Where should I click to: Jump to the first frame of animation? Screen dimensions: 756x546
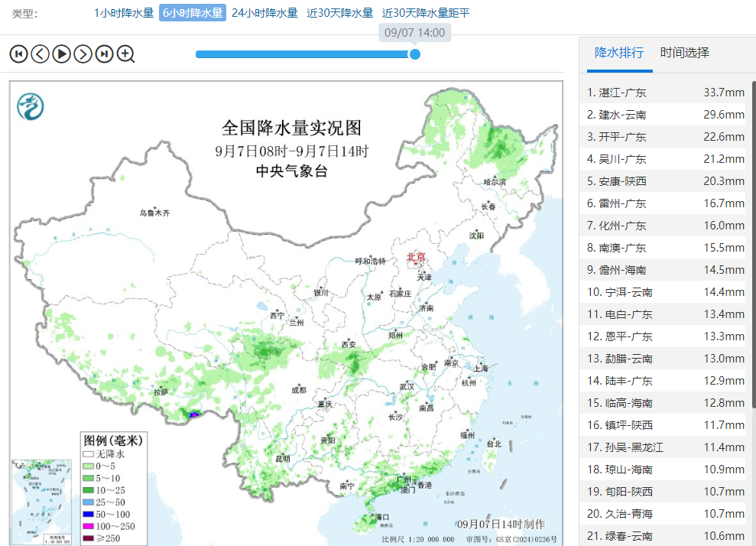coord(18,54)
